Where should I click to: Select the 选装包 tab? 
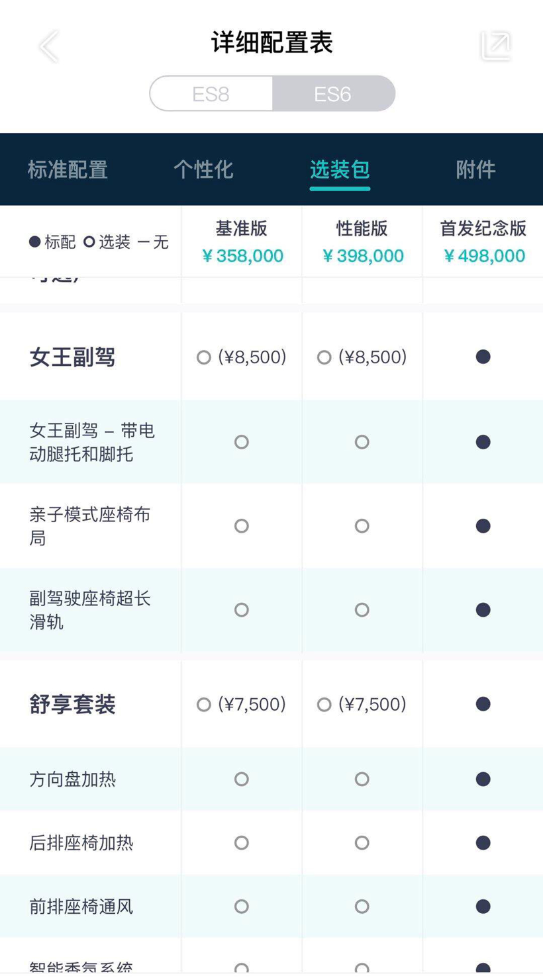340,170
